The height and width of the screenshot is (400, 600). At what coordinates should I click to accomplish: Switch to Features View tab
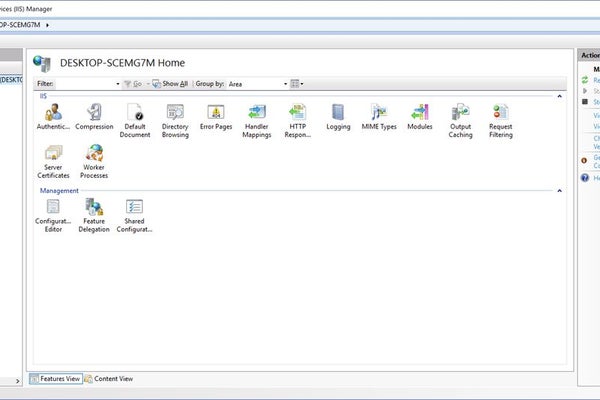(x=56, y=379)
